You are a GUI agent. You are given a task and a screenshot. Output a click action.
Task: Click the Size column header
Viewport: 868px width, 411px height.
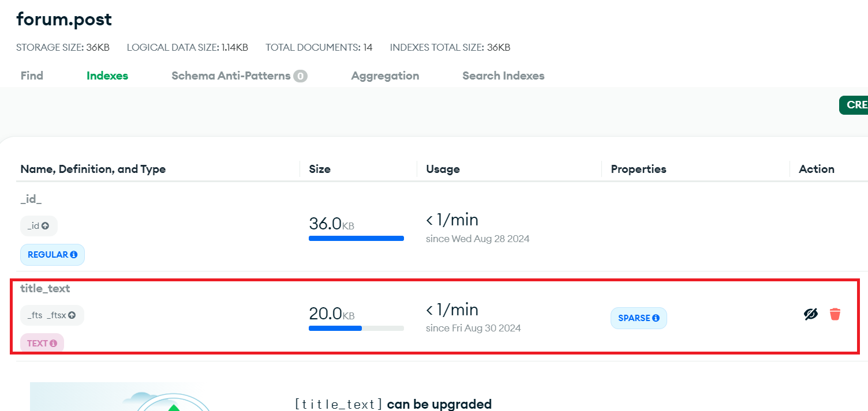320,169
